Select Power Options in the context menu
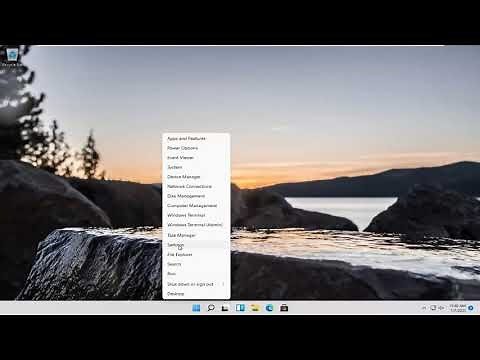 (x=196, y=148)
